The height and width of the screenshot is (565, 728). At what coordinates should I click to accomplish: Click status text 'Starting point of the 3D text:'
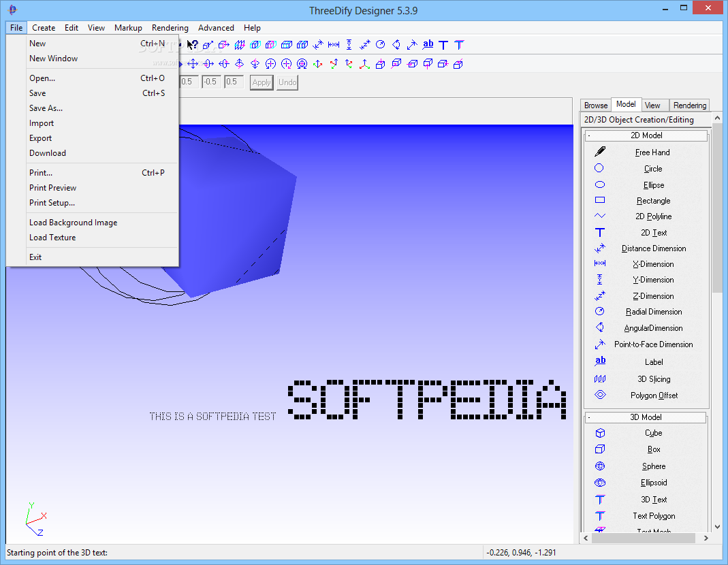click(57, 553)
